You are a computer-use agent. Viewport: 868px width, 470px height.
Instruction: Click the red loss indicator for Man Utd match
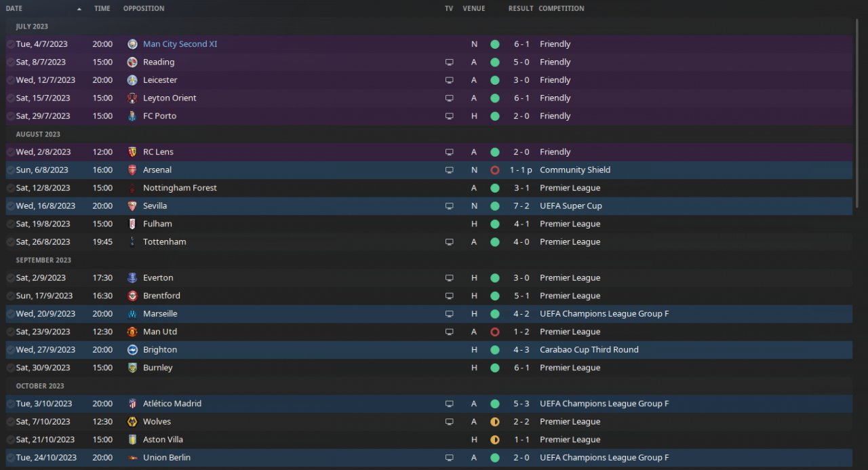pos(495,332)
